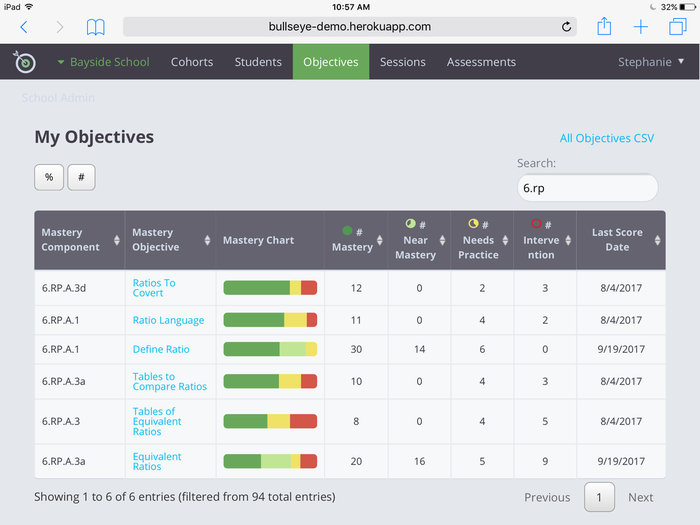This screenshot has height=525, width=700.
Task: Open the Sessions tab
Action: click(x=403, y=62)
